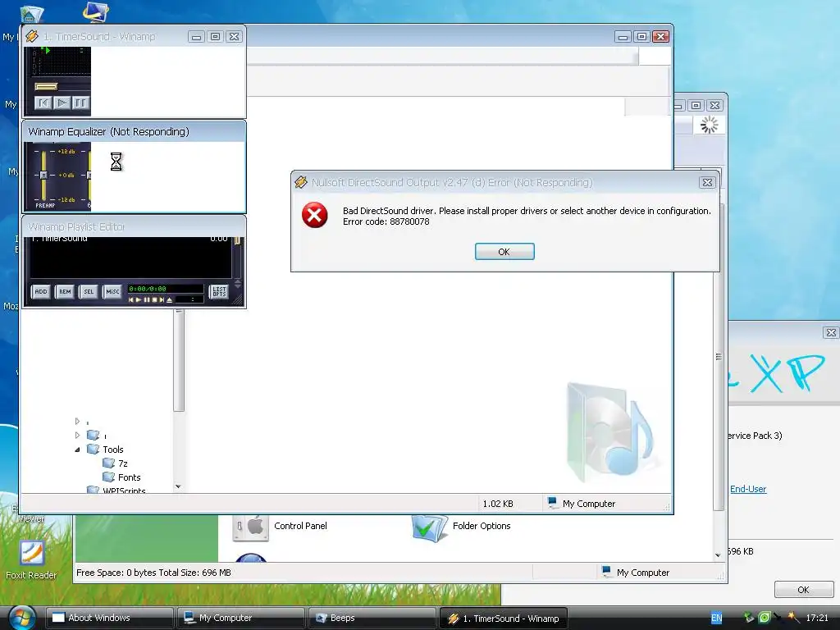Collapse the Tools folder in the folder tree
Screen dimensions: 840x630
tap(78, 450)
